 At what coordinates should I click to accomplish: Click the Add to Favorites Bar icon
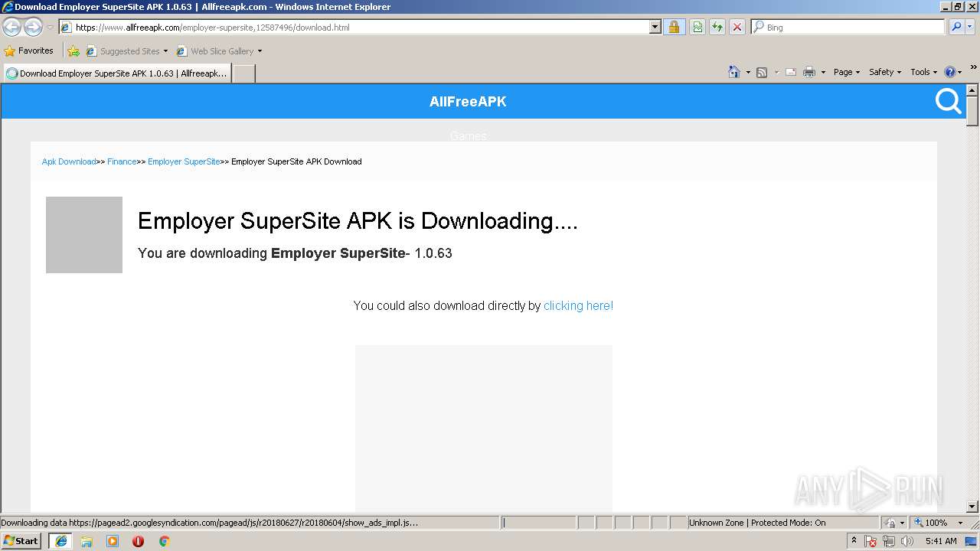point(73,51)
